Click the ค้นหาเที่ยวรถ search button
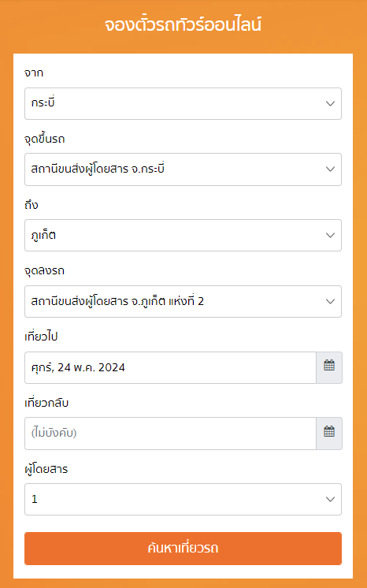The image size is (367, 588). tap(183, 549)
